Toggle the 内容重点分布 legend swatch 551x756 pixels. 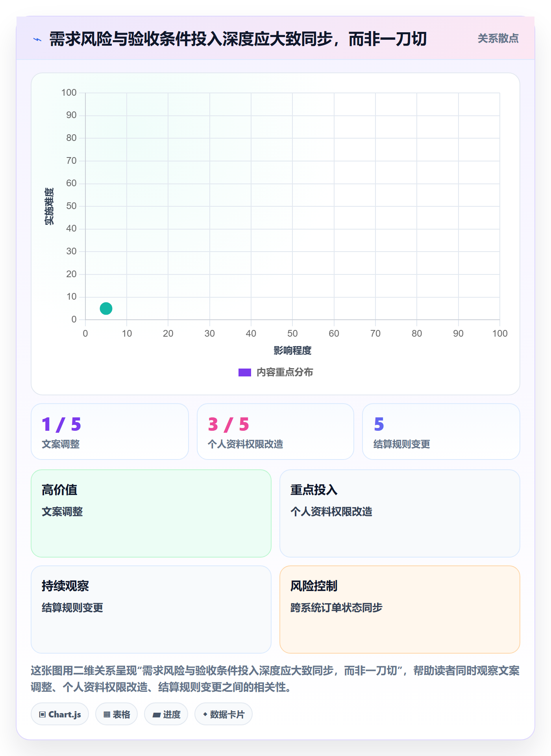244,372
